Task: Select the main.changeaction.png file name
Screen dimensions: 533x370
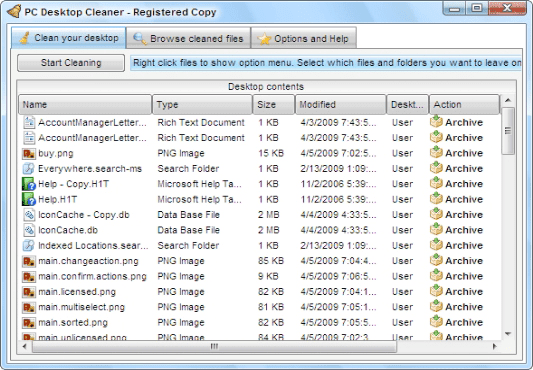Action: (88, 261)
